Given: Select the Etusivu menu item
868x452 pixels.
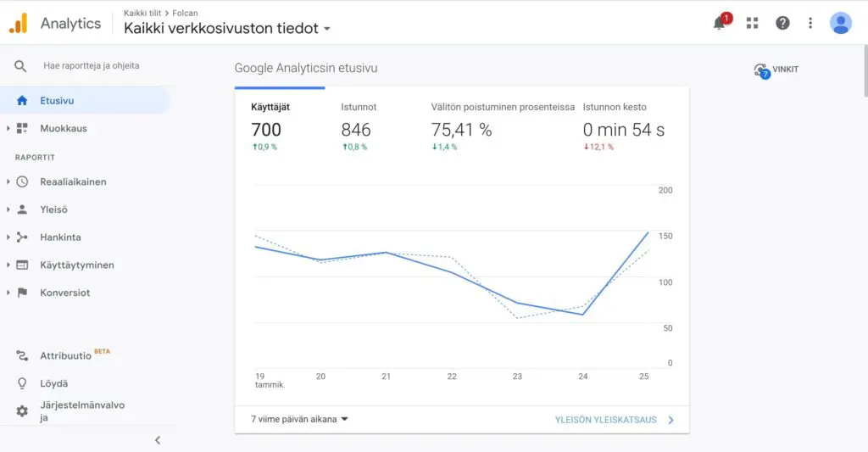Looking at the screenshot, I should point(57,100).
